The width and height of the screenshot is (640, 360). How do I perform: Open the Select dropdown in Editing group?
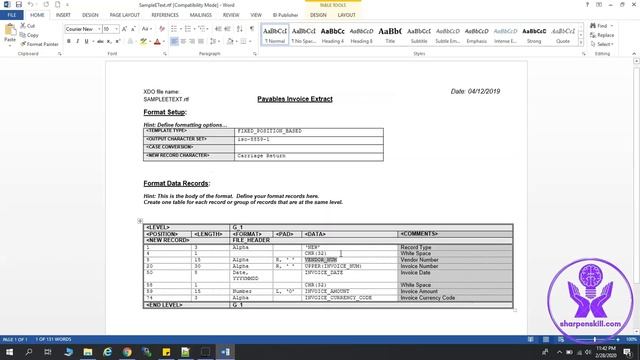(602, 44)
